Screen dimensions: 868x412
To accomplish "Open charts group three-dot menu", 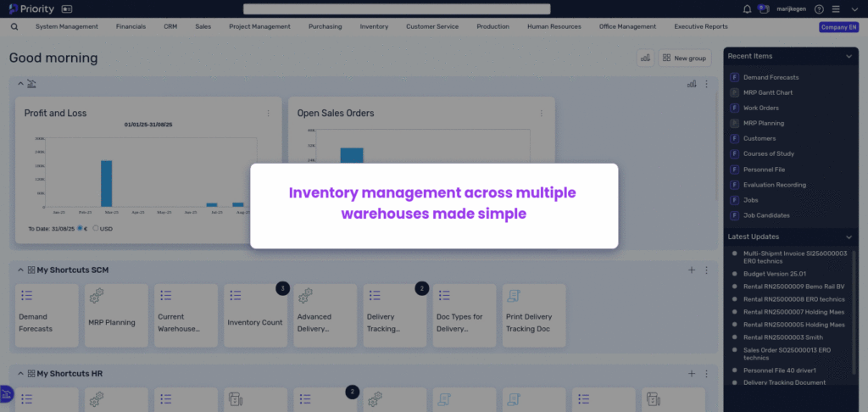I will pyautogui.click(x=706, y=84).
